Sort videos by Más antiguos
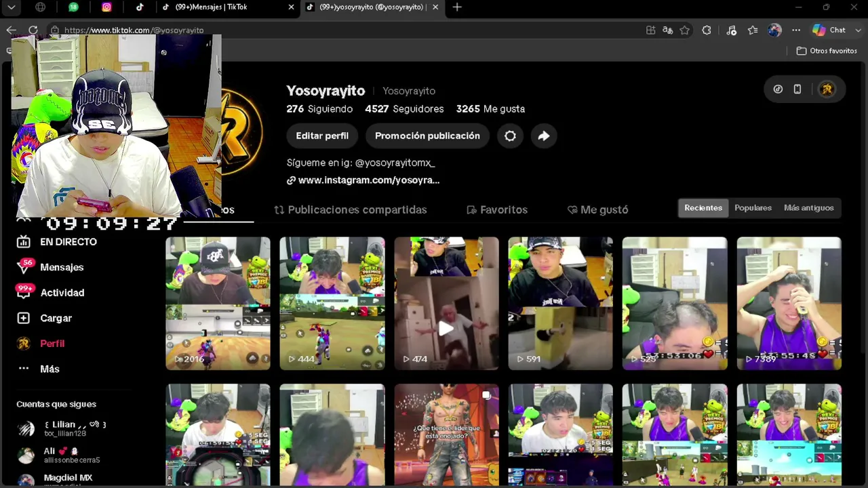Image resolution: width=868 pixels, height=488 pixels. (808, 208)
